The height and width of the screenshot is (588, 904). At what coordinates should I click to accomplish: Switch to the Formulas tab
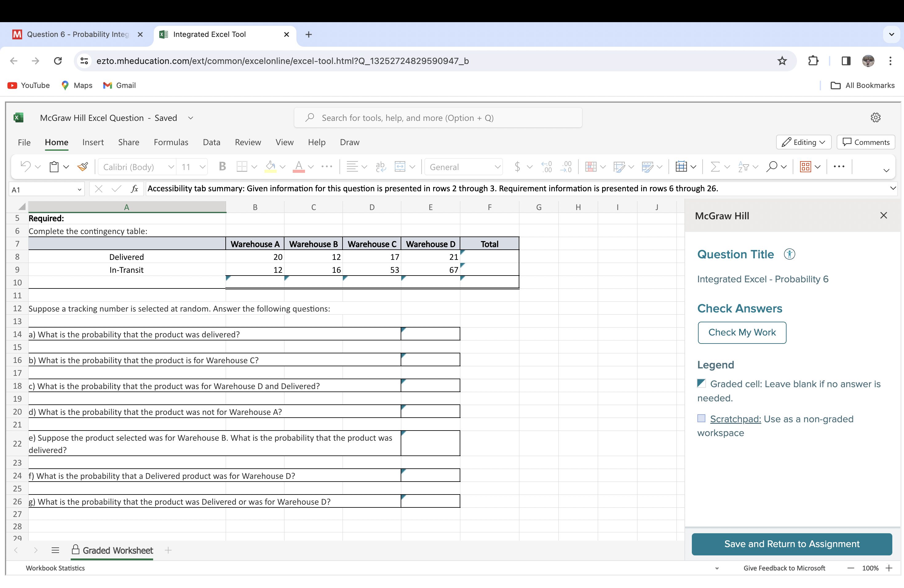pos(171,142)
